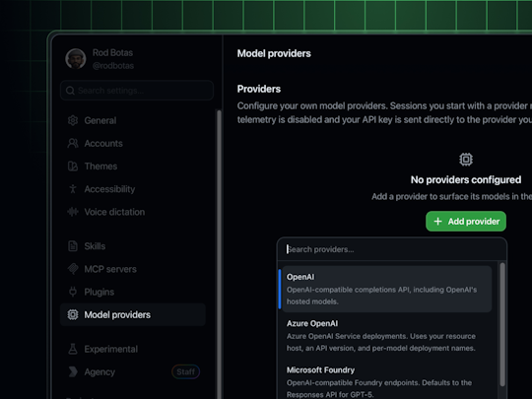Click the Rod Botas name text
The width and height of the screenshot is (532, 399).
tap(112, 52)
